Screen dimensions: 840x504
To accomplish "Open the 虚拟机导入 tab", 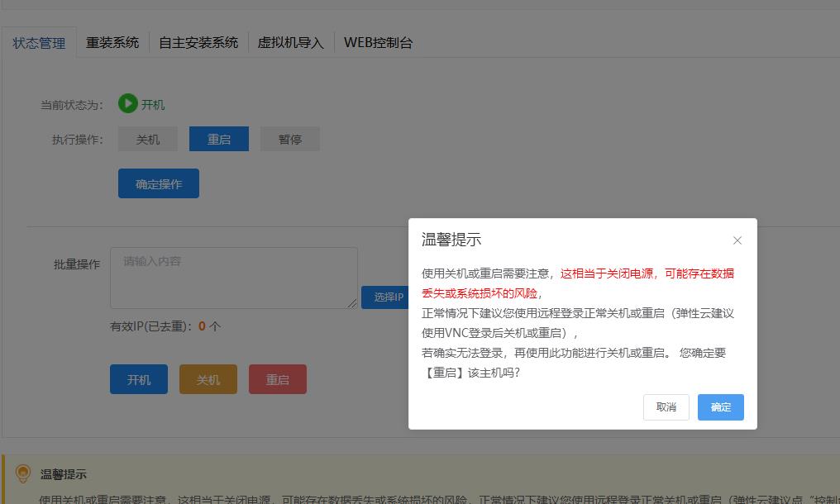I will [291, 42].
